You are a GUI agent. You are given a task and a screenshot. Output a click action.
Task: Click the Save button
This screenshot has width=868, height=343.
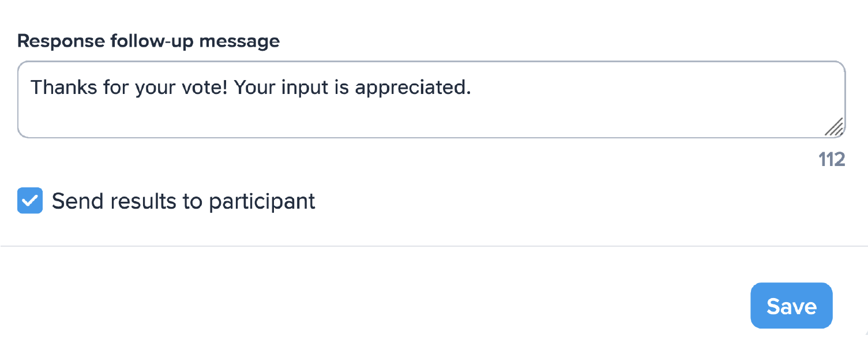click(791, 306)
